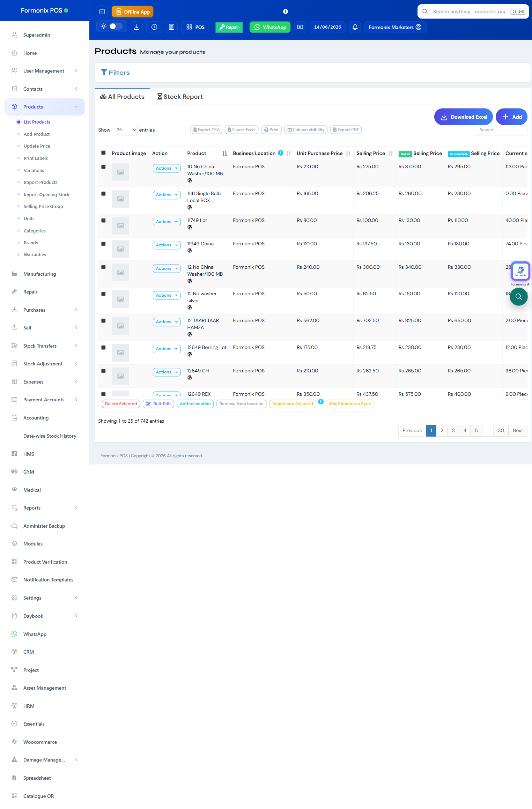This screenshot has height=809, width=532.
Task: Open Actions dropdown for 10 No China Washer/100 M6
Action: (x=167, y=168)
